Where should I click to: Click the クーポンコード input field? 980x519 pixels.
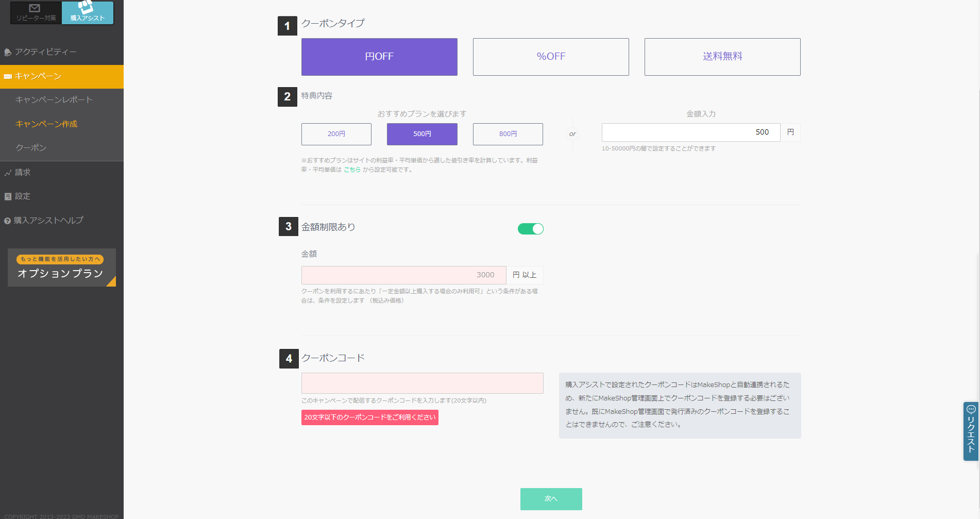click(423, 383)
